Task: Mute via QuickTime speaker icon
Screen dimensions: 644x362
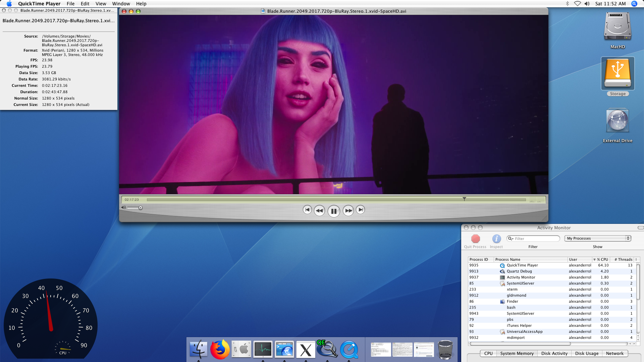Action: 123,207
